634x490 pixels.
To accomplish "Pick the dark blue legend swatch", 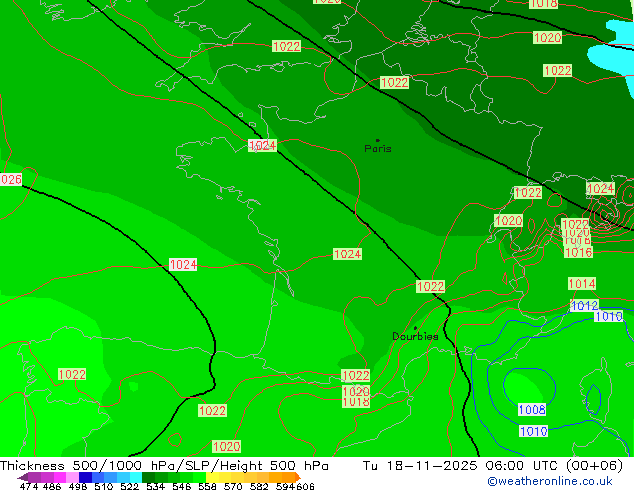I will click(x=85, y=477).
